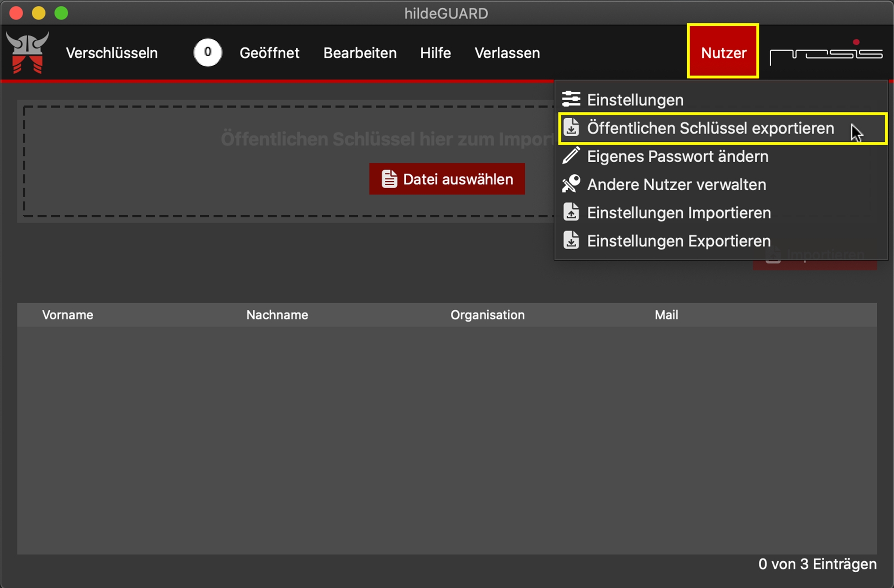Select Eigenes Passwort ändern entry
Viewport: 894px width, 588px height.
(x=677, y=156)
